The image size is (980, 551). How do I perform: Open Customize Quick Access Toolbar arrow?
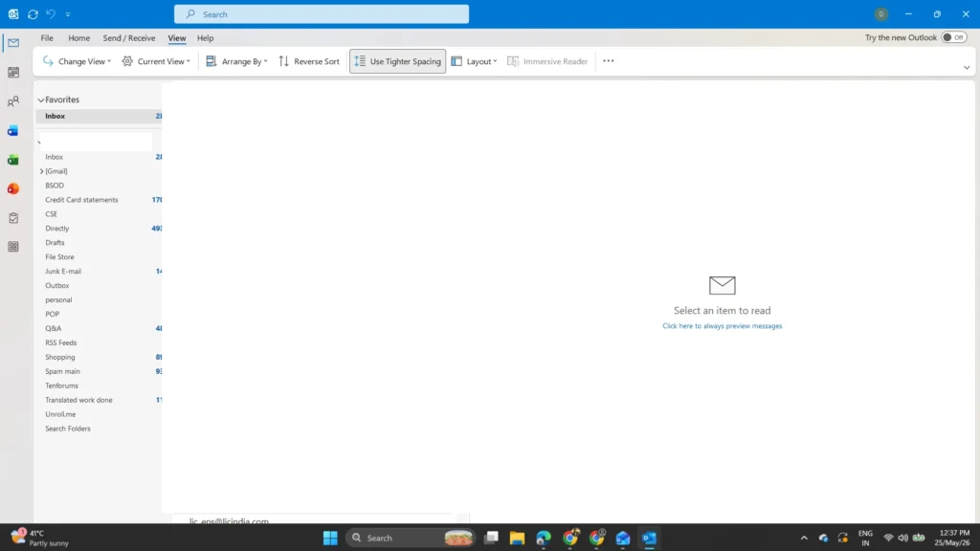point(68,13)
